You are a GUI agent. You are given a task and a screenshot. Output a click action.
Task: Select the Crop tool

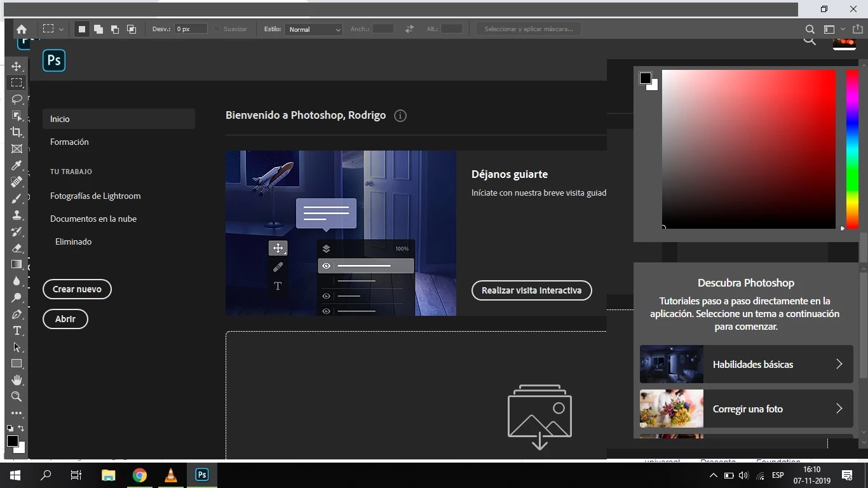click(x=17, y=132)
